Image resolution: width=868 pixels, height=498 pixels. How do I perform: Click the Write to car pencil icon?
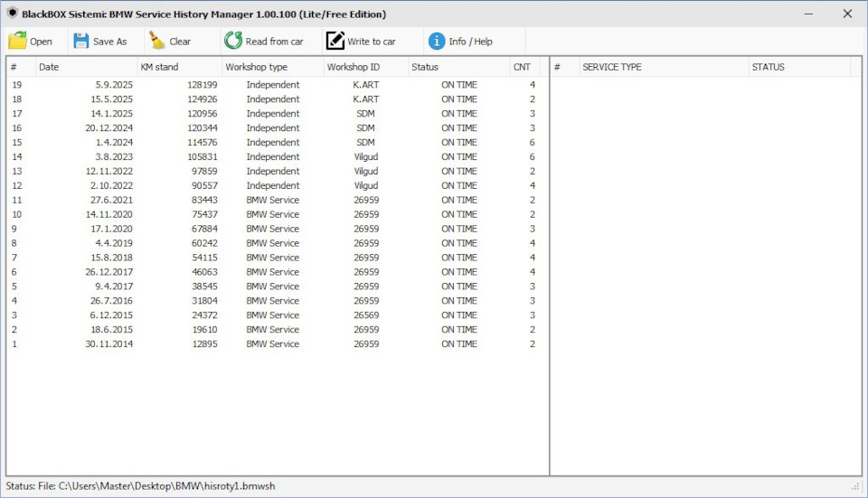click(x=335, y=41)
